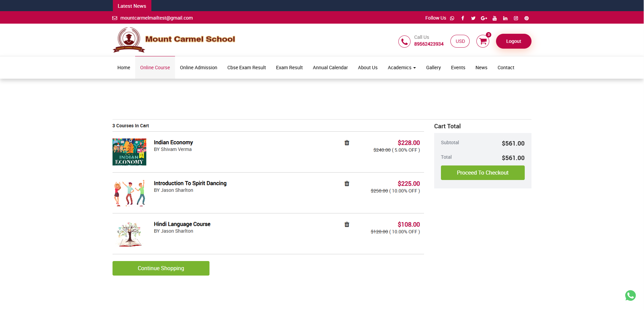Open the Annual Calendar page

330,68
